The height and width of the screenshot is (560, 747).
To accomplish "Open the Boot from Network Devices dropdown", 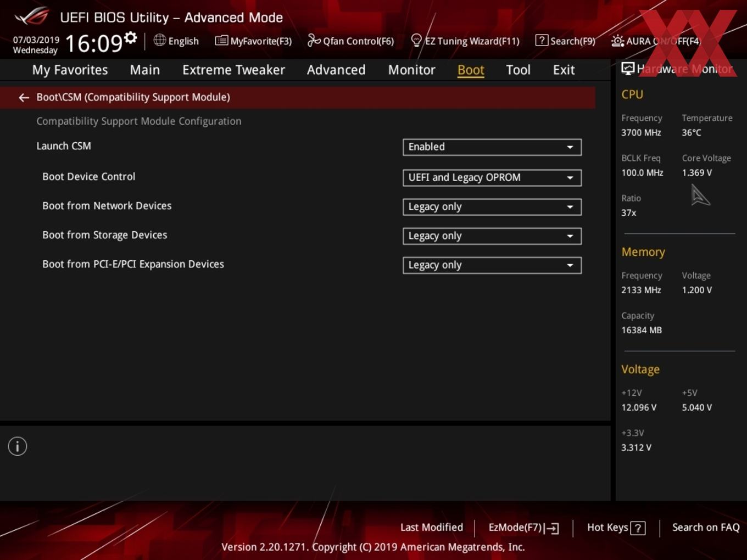I will pyautogui.click(x=492, y=207).
